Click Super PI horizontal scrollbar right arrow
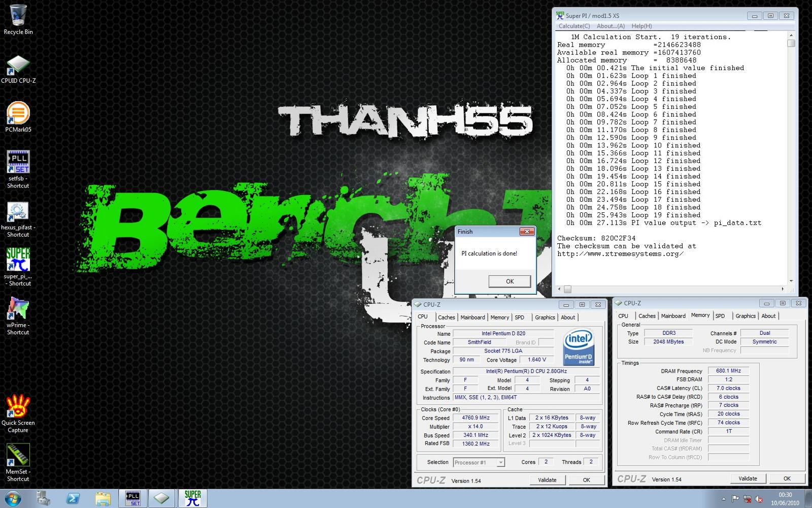This screenshot has height=508, width=812. click(x=783, y=289)
